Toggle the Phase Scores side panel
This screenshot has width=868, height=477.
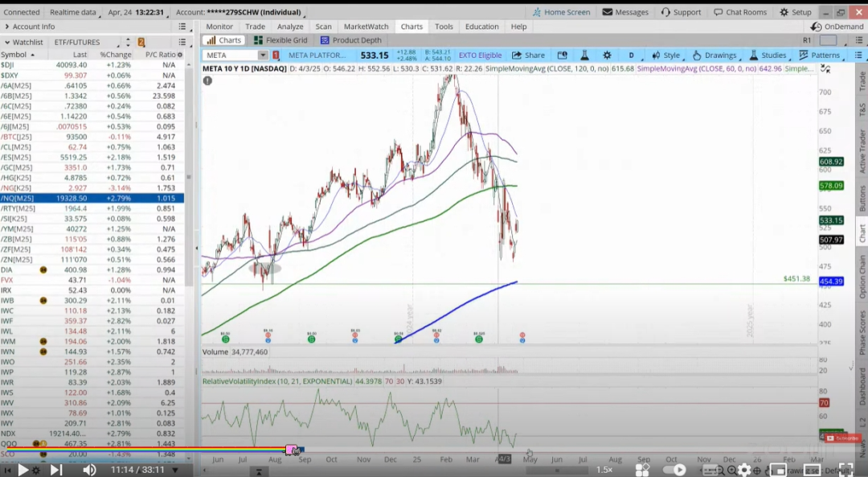coord(862,332)
